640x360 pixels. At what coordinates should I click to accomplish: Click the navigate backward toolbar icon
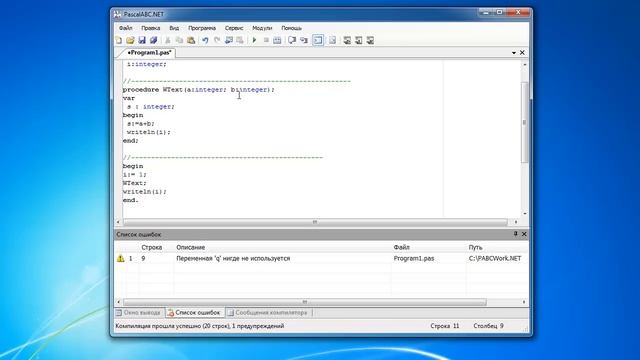pos(229,40)
